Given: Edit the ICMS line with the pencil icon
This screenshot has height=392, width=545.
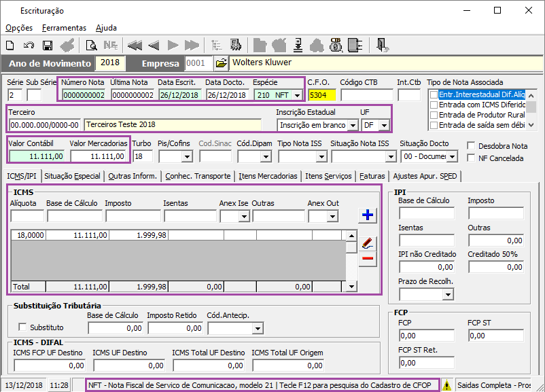Looking at the screenshot, I should pos(368,243).
